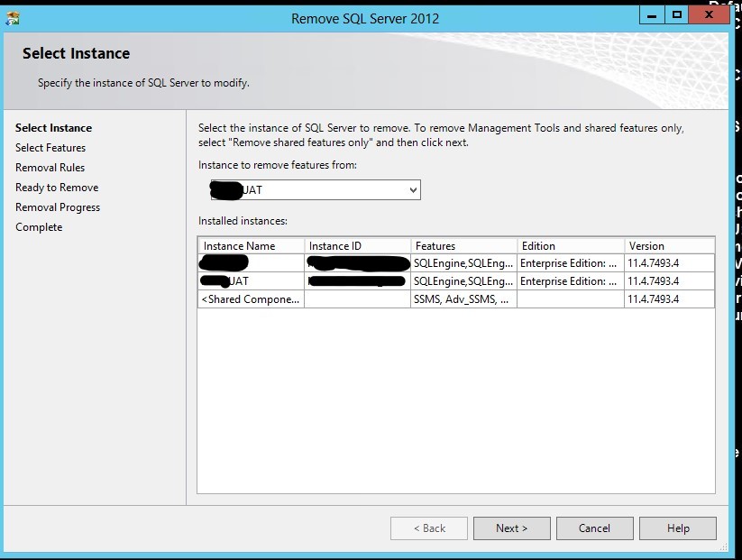Open Help for this wizard
The width and height of the screenshot is (742, 560).
[x=678, y=528]
